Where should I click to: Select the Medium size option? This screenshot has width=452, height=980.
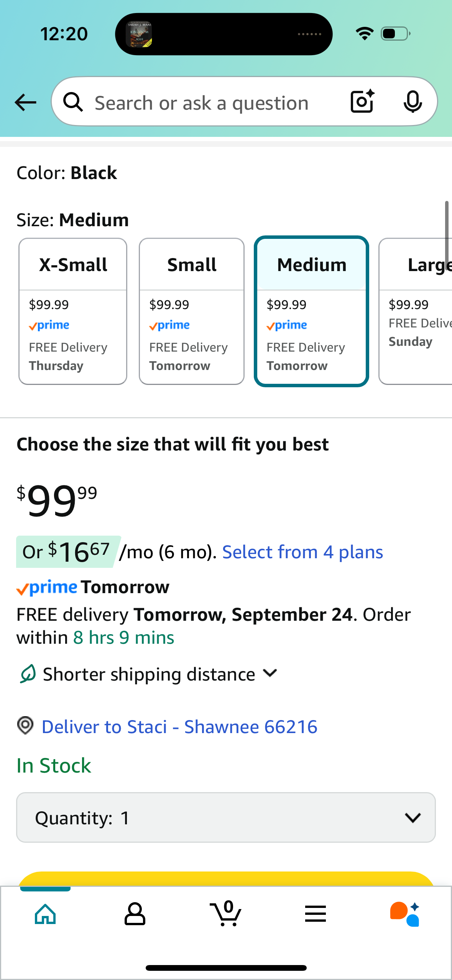[311, 311]
